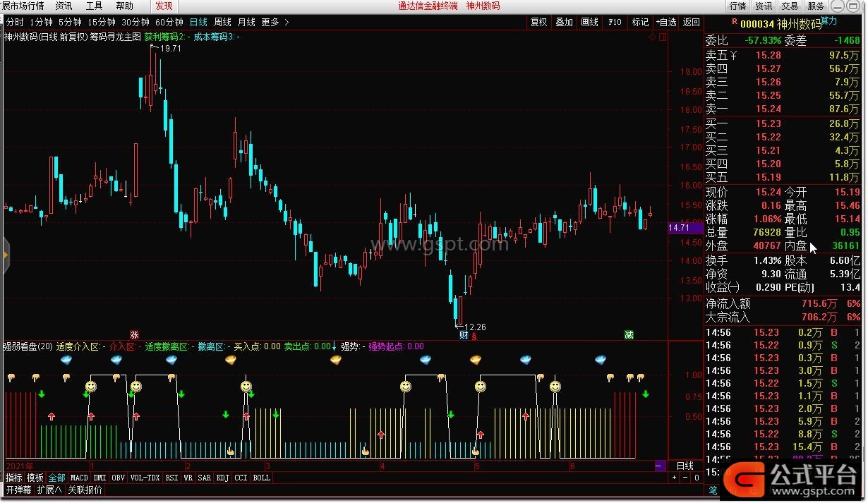Image resolution: width=868 pixels, height=503 pixels.
Task: Click the red square icon at chart top-right
Action: pos(661,36)
